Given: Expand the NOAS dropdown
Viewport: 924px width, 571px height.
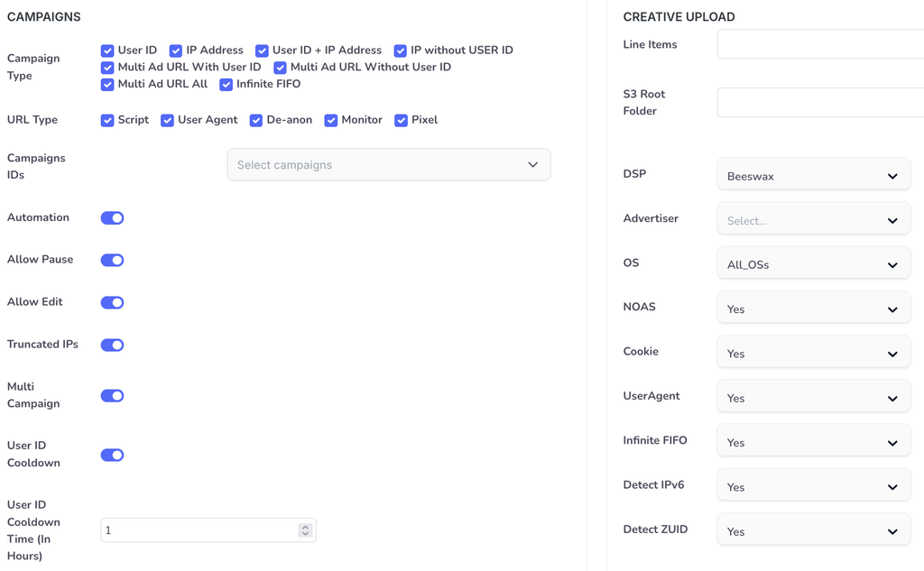Looking at the screenshot, I should coord(813,309).
